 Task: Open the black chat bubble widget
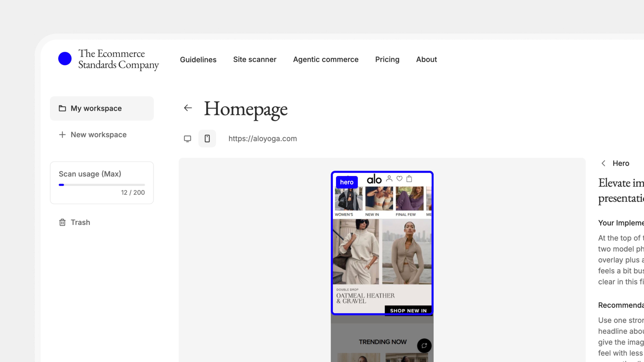[424, 346]
